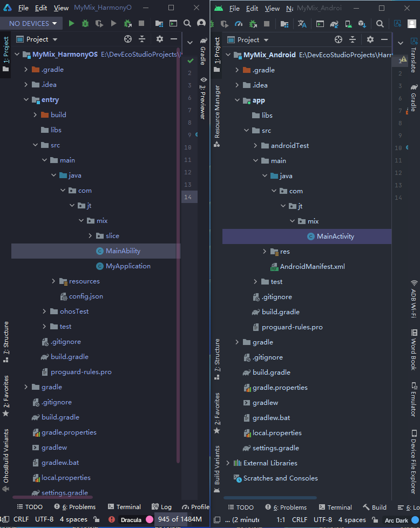Click Collapse All icon in Android Studio Project panel
The height and width of the screenshot is (528, 420).
(x=353, y=40)
